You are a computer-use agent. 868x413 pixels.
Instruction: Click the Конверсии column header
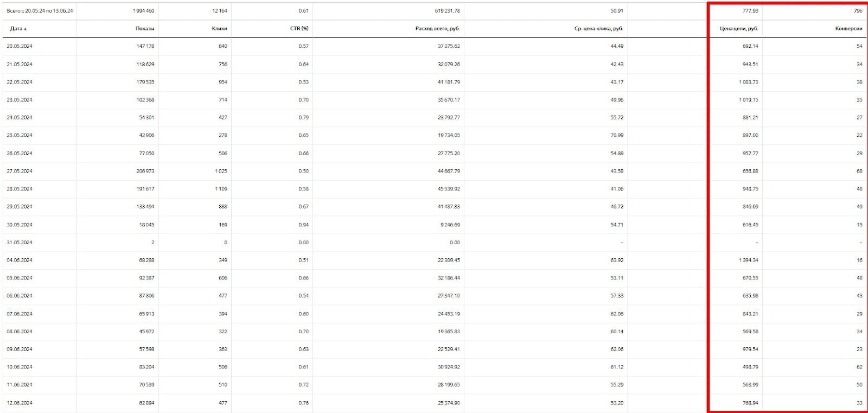tap(849, 29)
